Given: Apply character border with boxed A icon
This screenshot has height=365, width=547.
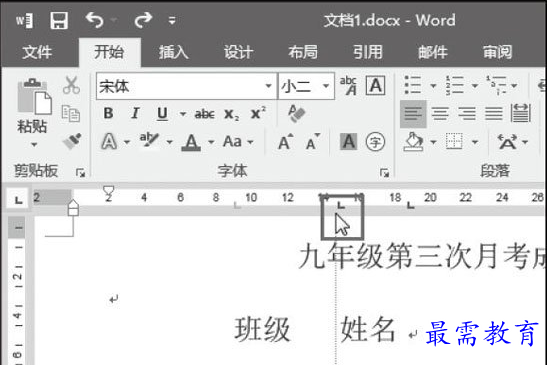Looking at the screenshot, I should pos(375,85).
